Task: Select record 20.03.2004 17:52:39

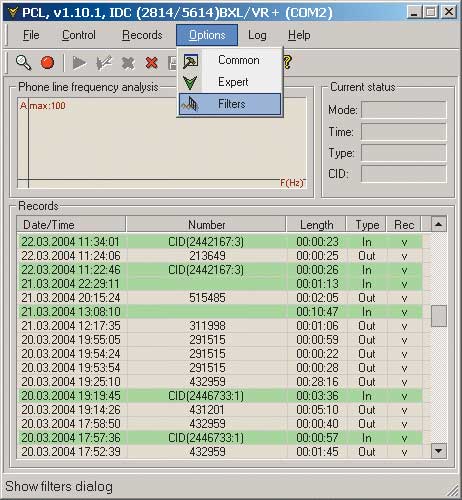Action: (x=220, y=452)
